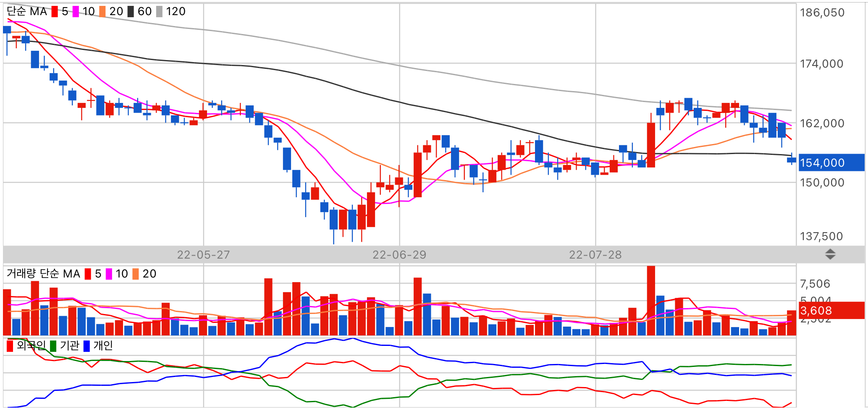Click the 186,050 price axis label
The width and height of the screenshot is (868, 411).
822,13
